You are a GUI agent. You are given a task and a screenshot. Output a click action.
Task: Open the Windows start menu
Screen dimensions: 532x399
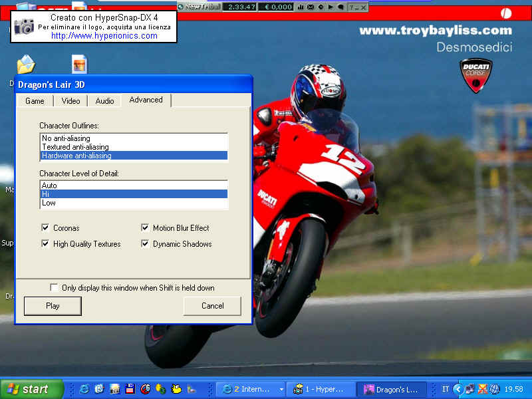31,389
